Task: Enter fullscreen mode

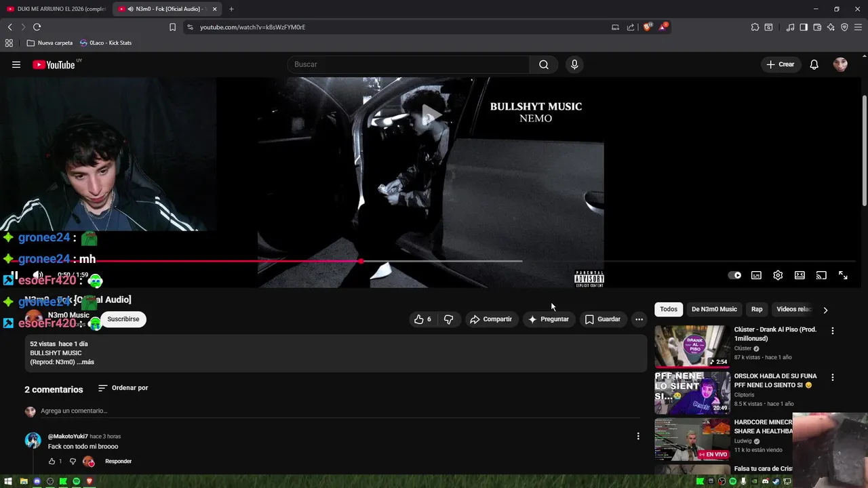Action: coord(843,275)
